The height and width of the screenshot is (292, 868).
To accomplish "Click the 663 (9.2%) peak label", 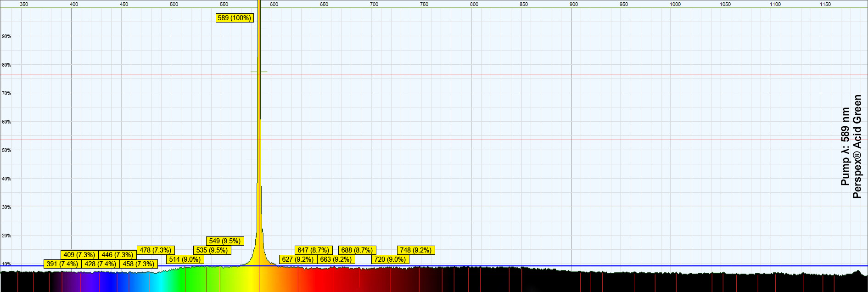I will tap(336, 259).
